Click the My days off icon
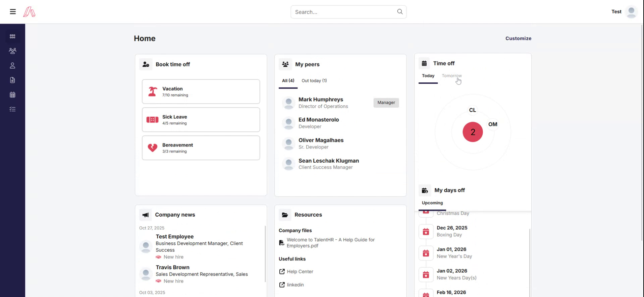Screen dimensions: 644x297 pyautogui.click(x=425, y=190)
